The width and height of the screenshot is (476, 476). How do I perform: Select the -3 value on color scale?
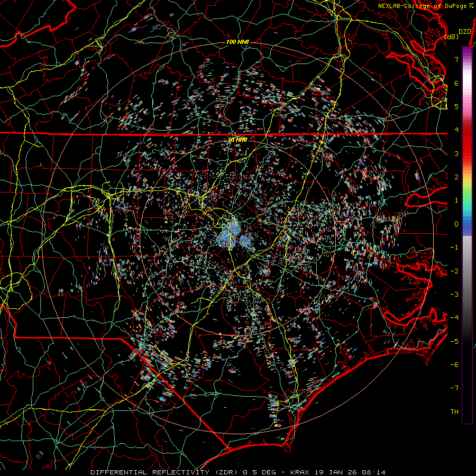coord(454,294)
